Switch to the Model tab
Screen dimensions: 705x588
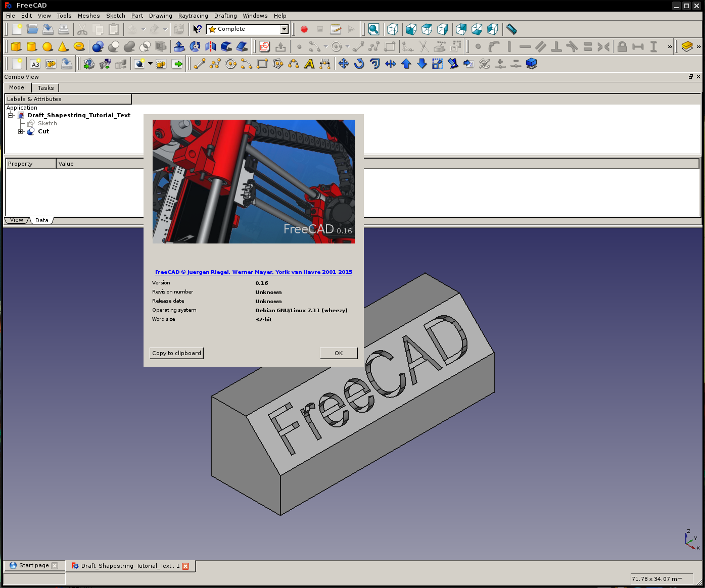(17, 87)
